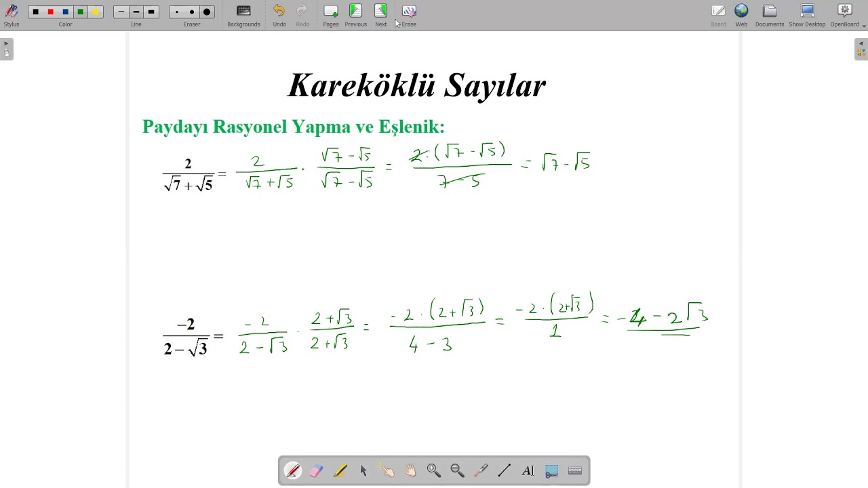
Task: Click the Redo button
Action: click(302, 15)
